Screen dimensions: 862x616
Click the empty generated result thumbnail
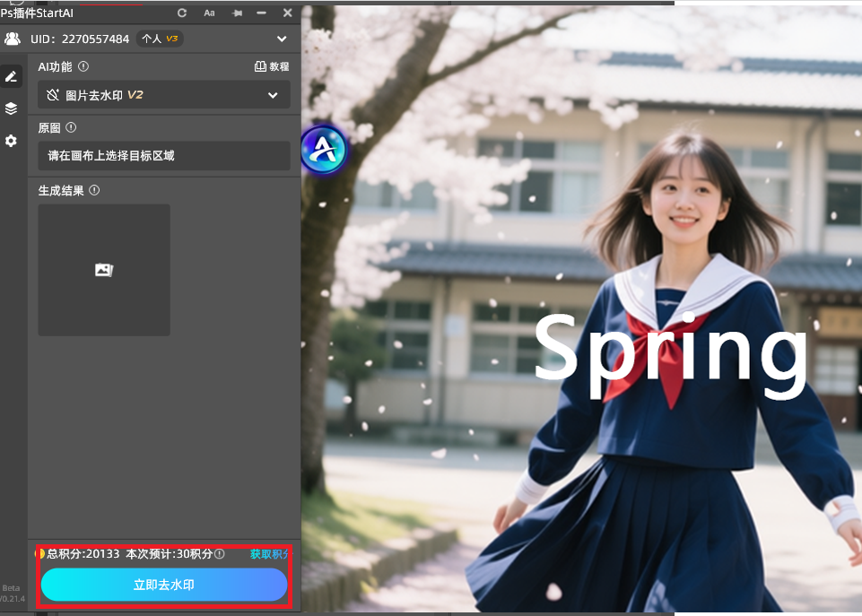point(104,270)
